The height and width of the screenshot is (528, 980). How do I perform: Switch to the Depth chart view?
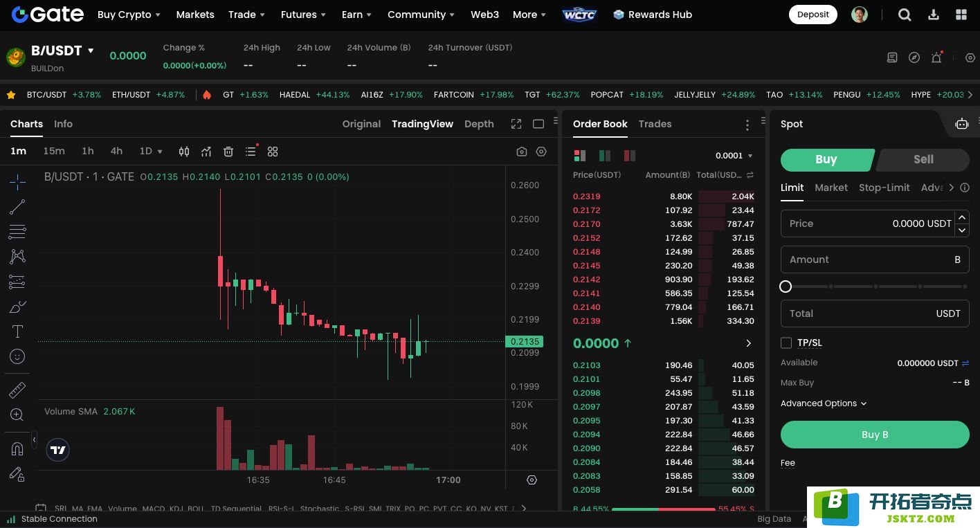pyautogui.click(x=479, y=124)
